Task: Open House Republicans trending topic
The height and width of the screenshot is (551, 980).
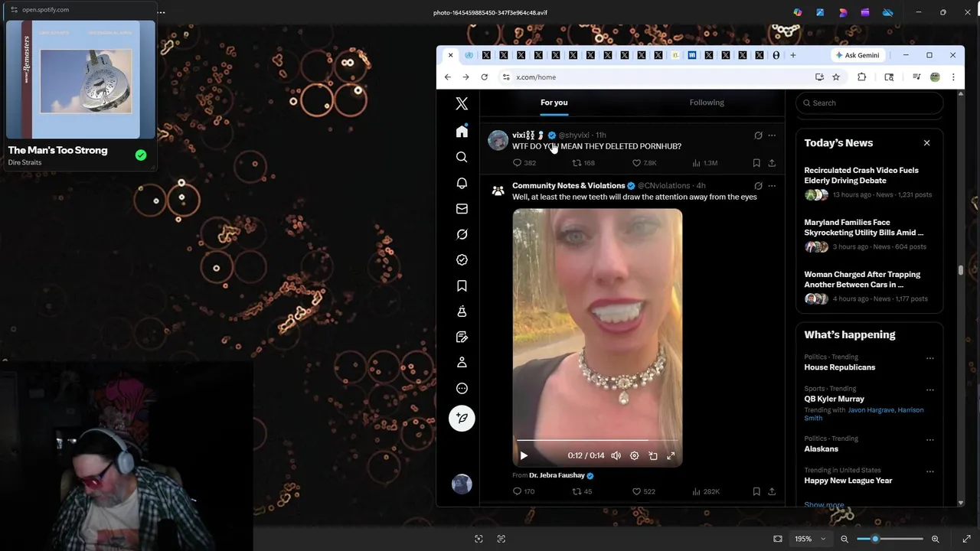Action: click(x=840, y=367)
